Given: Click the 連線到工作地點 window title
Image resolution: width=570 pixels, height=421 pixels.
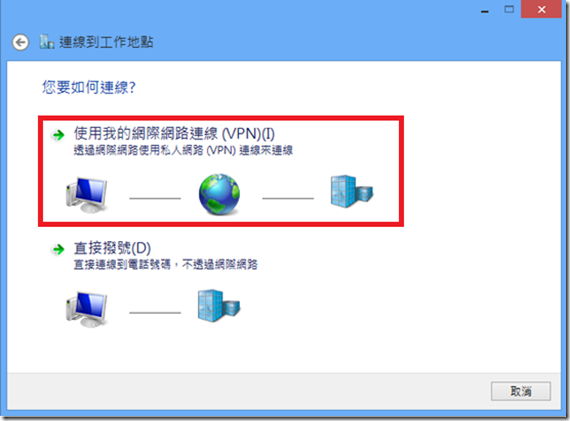Looking at the screenshot, I should (106, 42).
